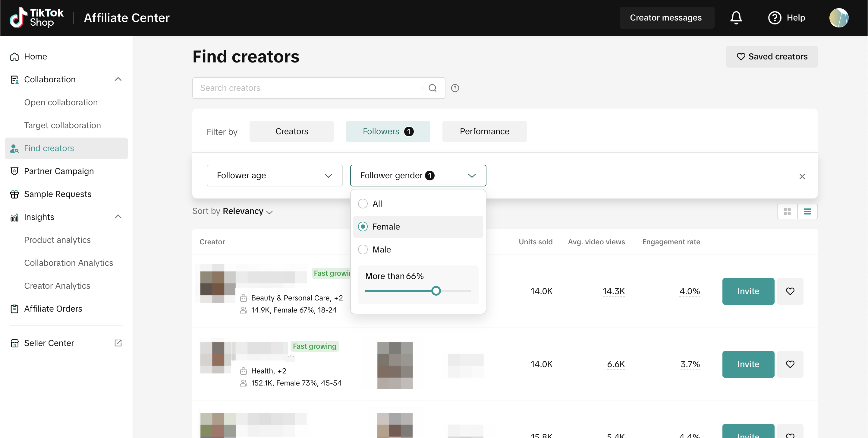
Task: Select the Male gender radio option
Action: pyautogui.click(x=363, y=249)
